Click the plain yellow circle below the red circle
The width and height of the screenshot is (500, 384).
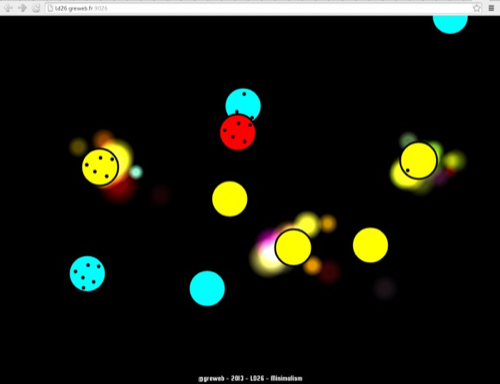[x=230, y=199]
